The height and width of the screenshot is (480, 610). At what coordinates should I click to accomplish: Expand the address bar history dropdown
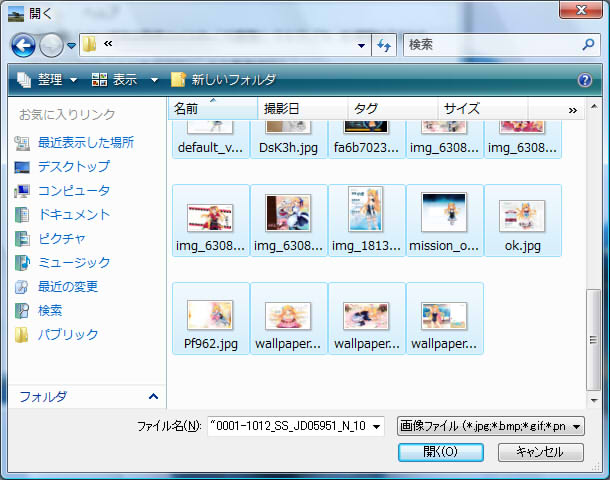pos(361,46)
